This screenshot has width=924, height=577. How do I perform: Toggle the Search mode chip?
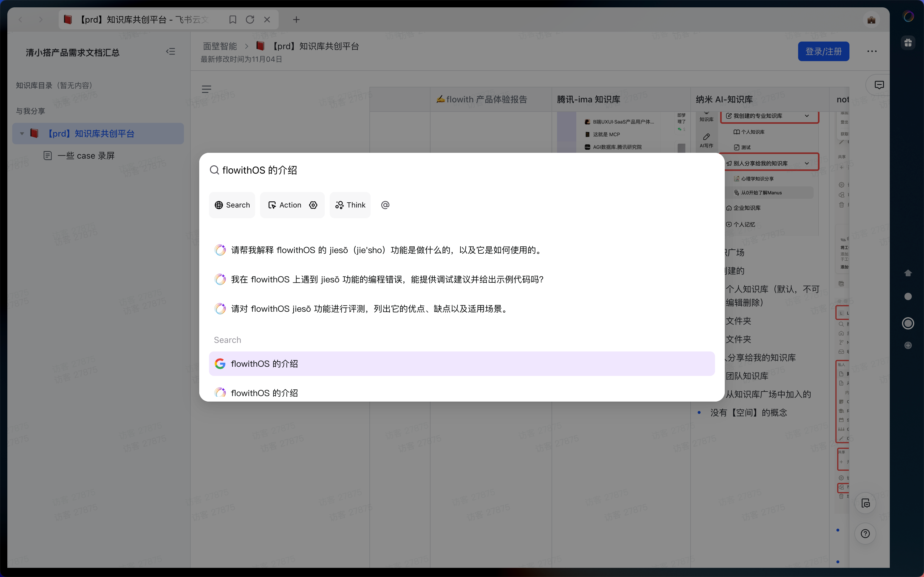[x=232, y=205]
